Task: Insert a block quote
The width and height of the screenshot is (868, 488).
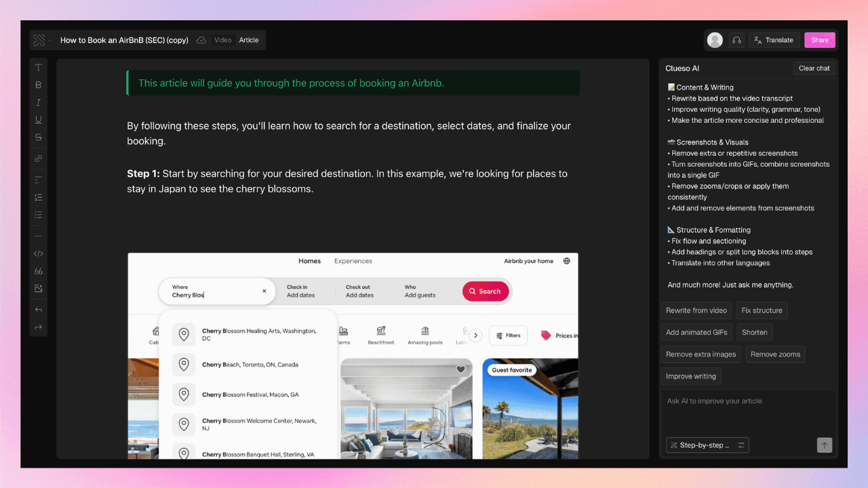Action: [x=39, y=271]
